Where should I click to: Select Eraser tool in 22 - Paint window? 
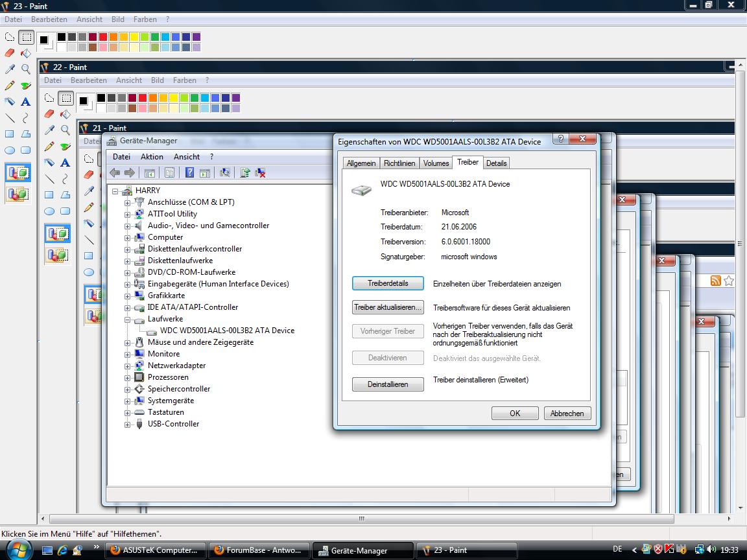pyautogui.click(x=49, y=114)
